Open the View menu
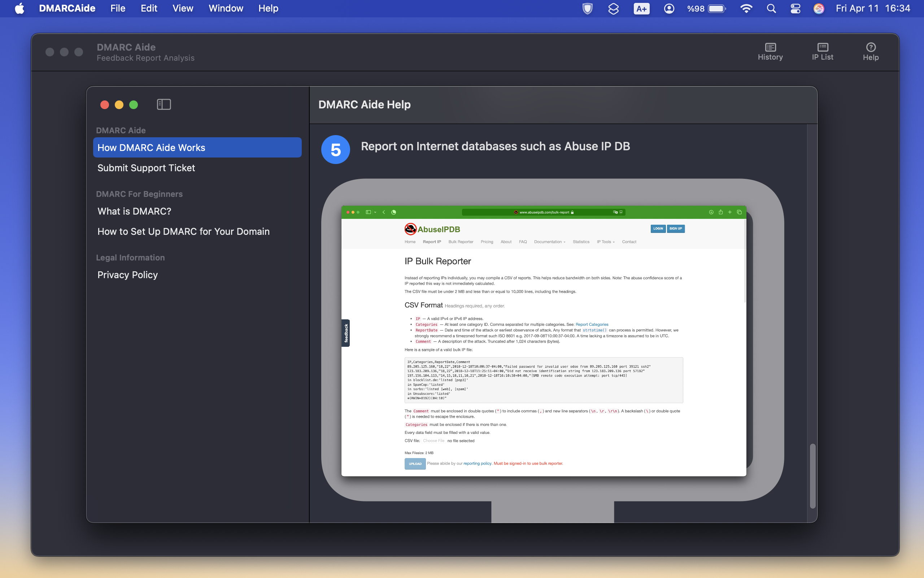The height and width of the screenshot is (578, 924). pos(183,8)
